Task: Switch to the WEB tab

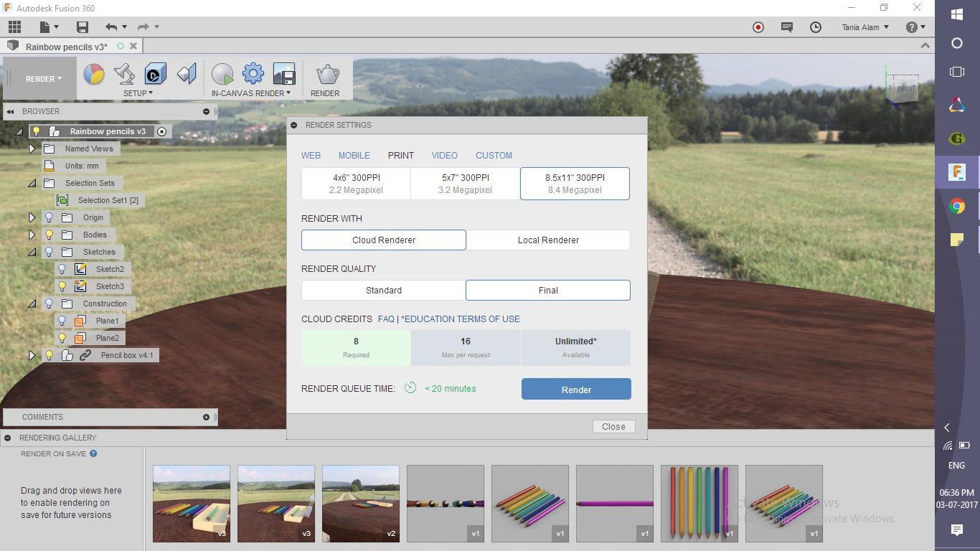Action: pos(311,156)
